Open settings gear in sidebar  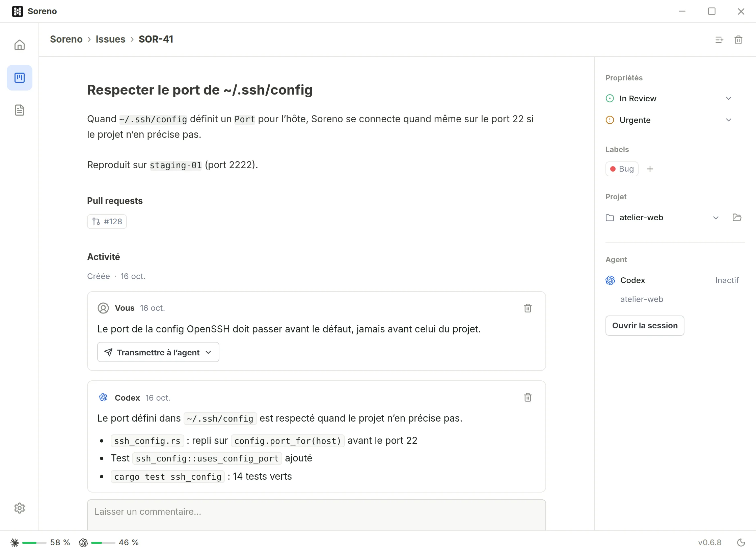click(20, 508)
